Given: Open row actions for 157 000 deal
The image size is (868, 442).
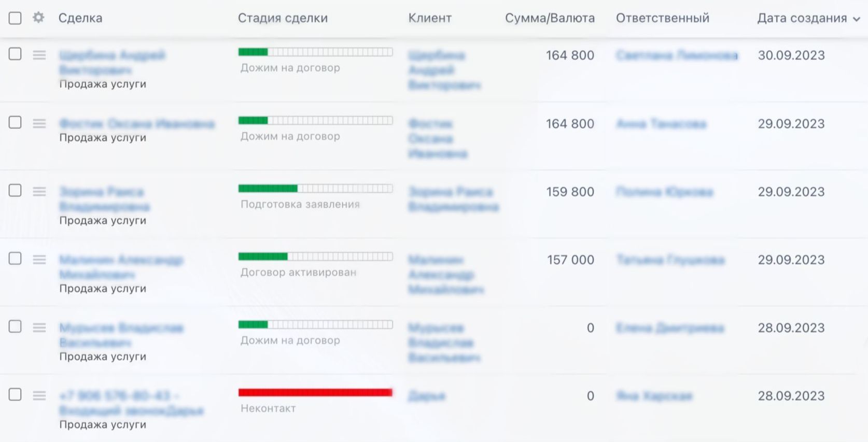Looking at the screenshot, I should (39, 260).
